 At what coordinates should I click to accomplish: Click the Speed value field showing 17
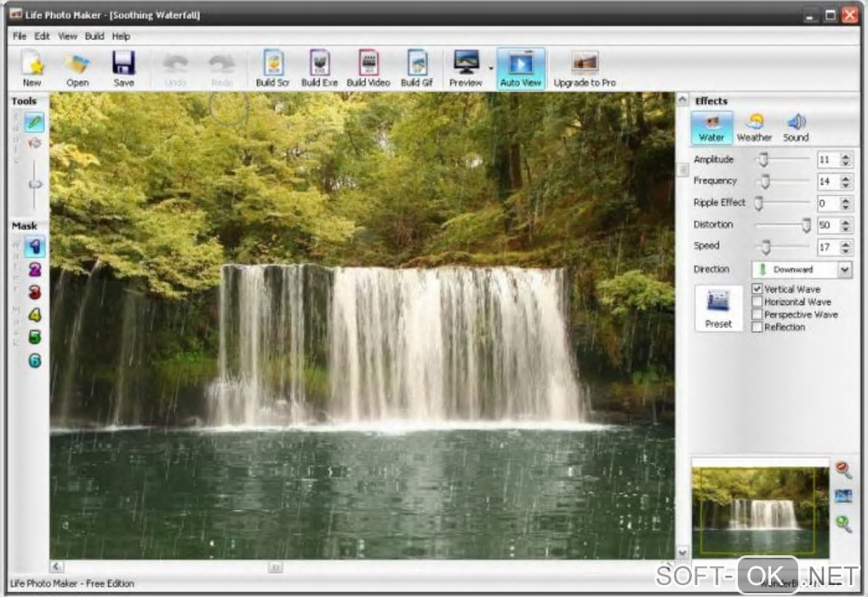[828, 247]
